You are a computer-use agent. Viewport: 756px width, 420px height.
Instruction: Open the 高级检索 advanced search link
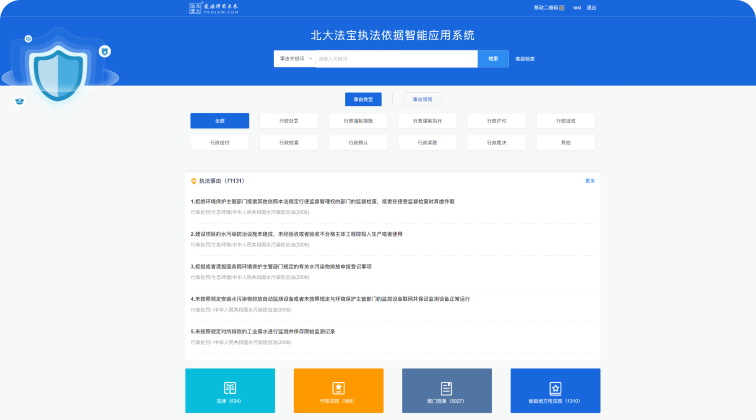(525, 59)
